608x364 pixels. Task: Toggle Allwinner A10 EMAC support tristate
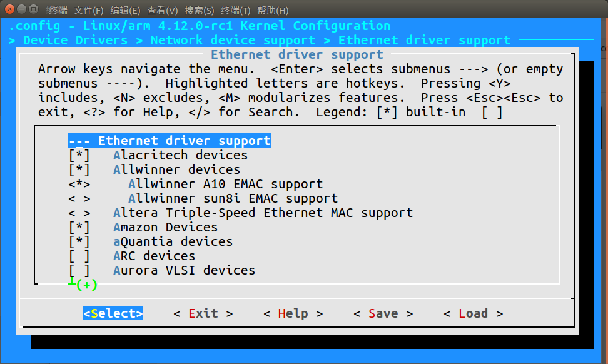click(79, 184)
